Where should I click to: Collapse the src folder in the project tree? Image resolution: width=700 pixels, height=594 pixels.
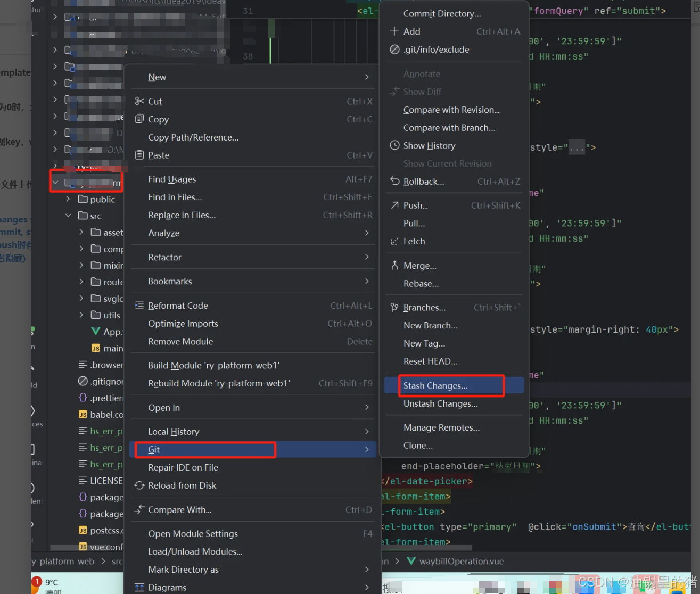[68, 216]
